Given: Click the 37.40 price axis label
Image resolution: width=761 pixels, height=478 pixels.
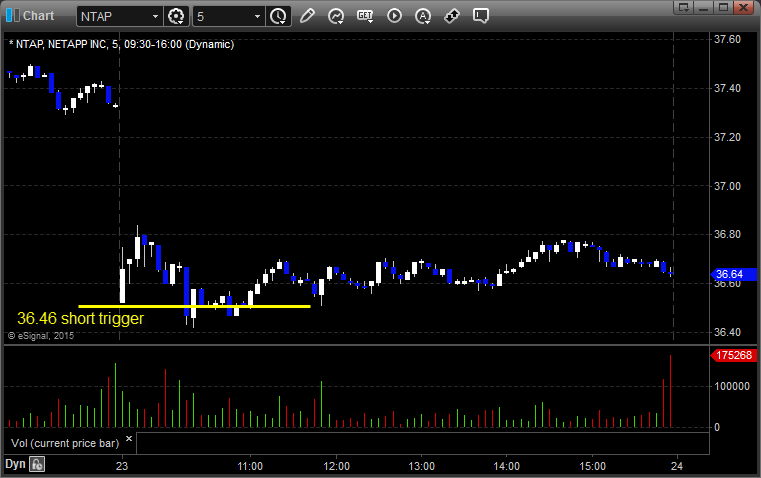Looking at the screenshot, I should (x=728, y=88).
